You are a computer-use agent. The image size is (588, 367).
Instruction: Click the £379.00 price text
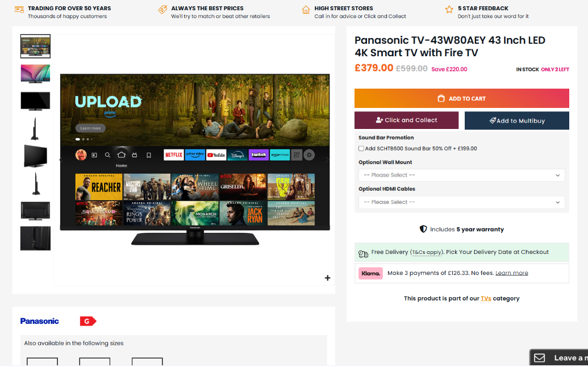pyautogui.click(x=374, y=68)
